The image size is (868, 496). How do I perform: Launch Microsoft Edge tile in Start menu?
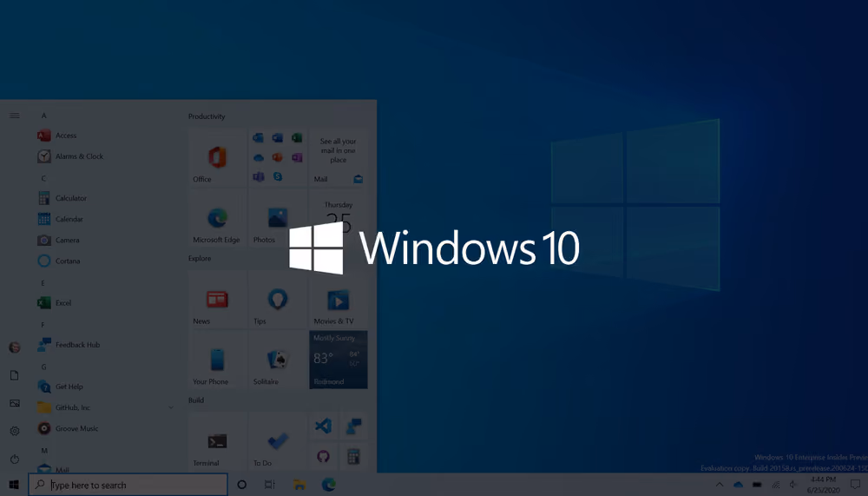pyautogui.click(x=217, y=218)
